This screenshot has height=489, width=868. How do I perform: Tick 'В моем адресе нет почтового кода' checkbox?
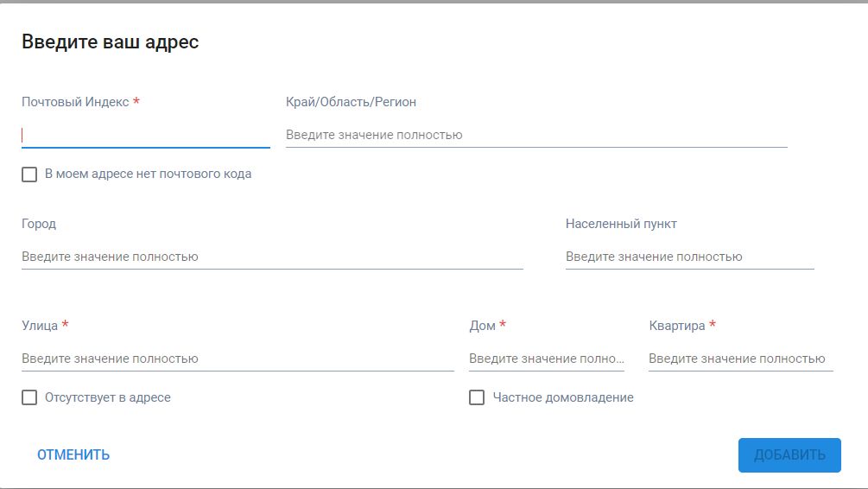(x=29, y=175)
